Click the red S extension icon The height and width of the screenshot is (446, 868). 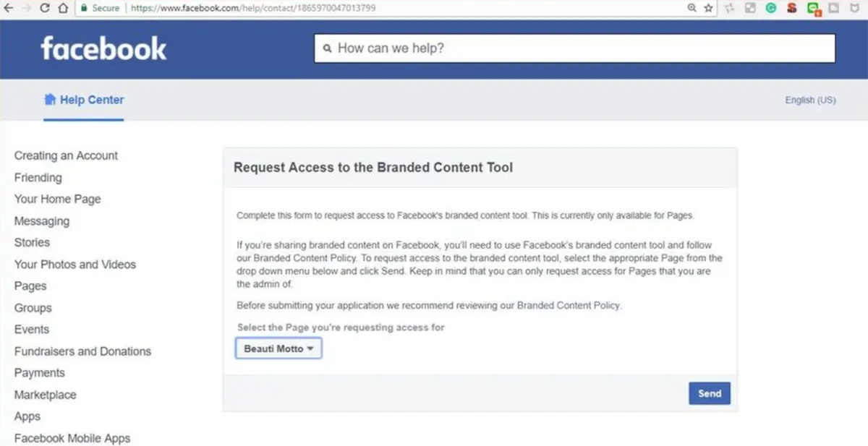[x=791, y=8]
